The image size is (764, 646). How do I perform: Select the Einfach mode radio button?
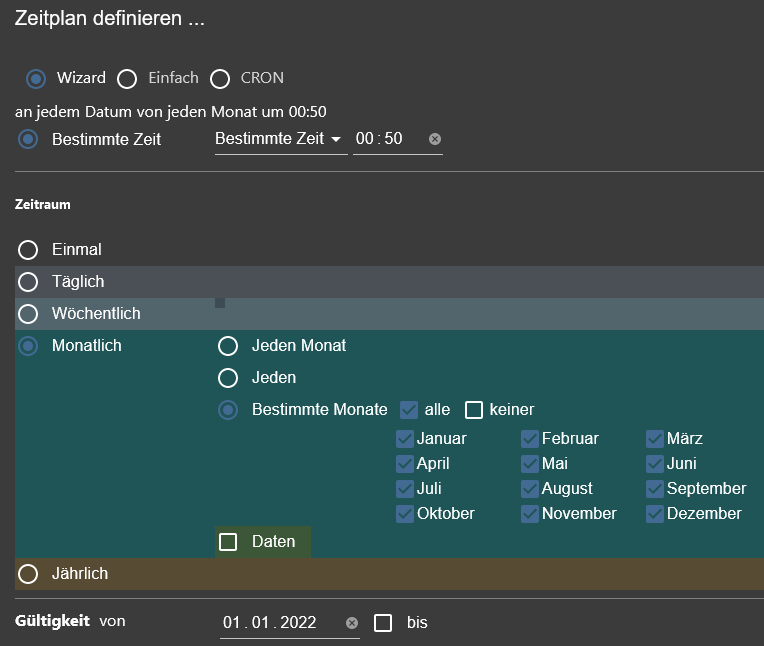click(x=127, y=78)
